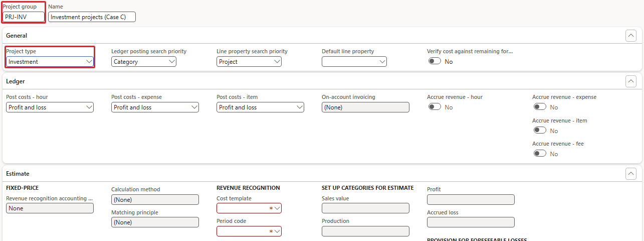Open the Period code dropdown

(249, 231)
